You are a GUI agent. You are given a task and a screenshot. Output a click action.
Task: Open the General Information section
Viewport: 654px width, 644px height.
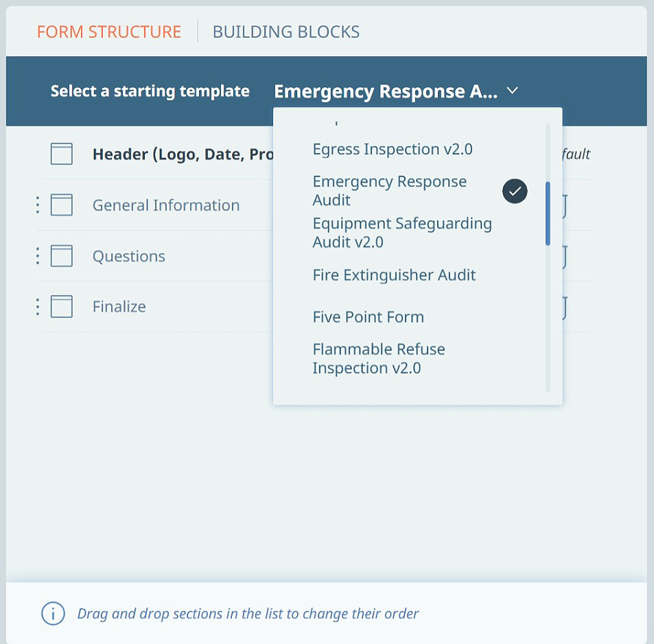(x=166, y=205)
